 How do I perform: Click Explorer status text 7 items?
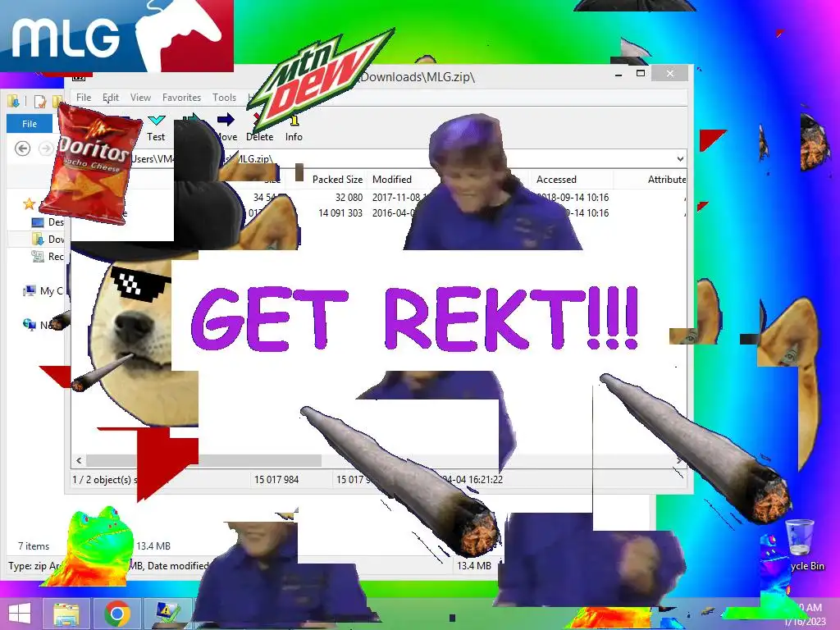click(34, 546)
